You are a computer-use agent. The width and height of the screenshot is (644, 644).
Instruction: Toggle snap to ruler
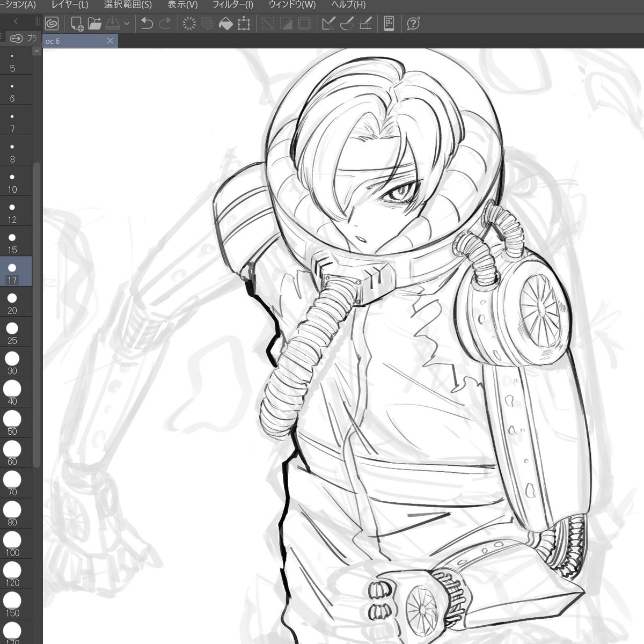pyautogui.click(x=328, y=24)
